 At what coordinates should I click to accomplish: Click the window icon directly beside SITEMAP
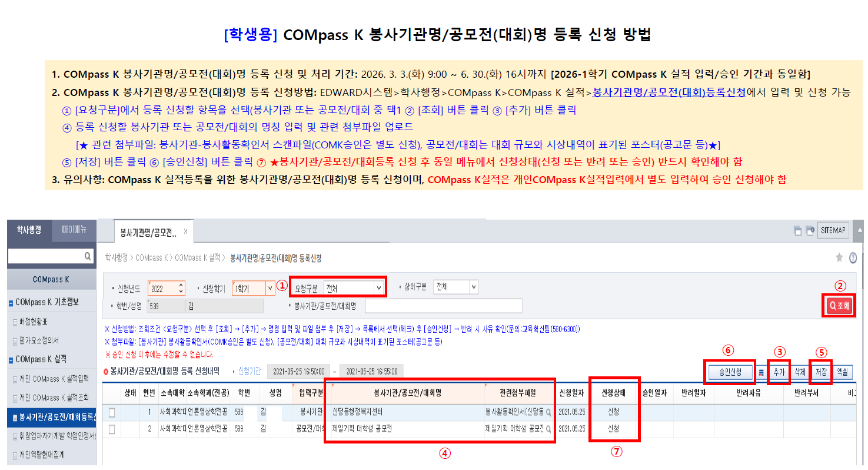810,230
